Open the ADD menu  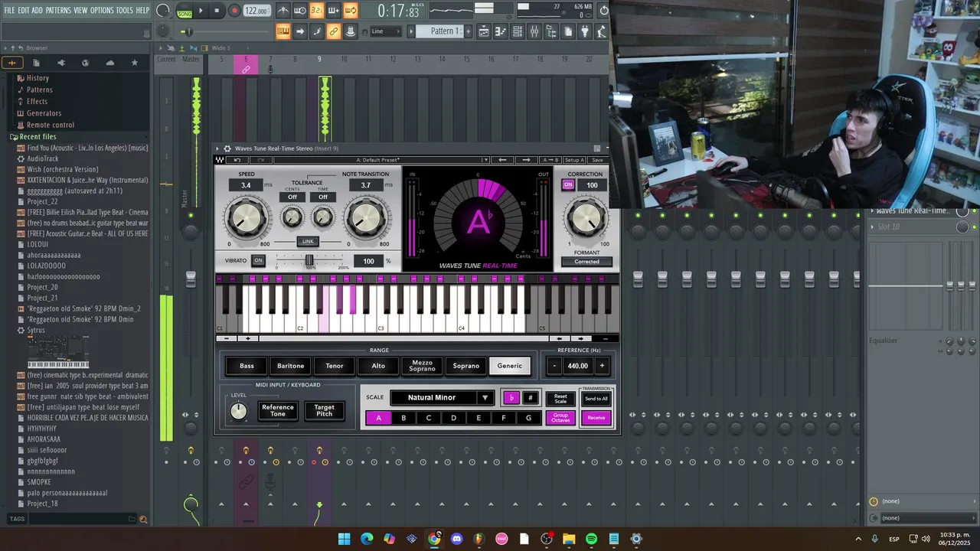(x=38, y=10)
